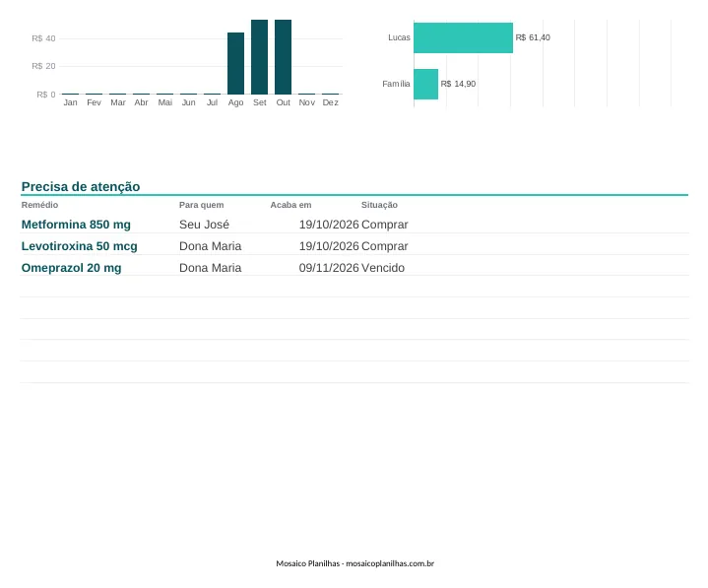Click the Jul month label
The image size is (708, 588).
tap(213, 102)
